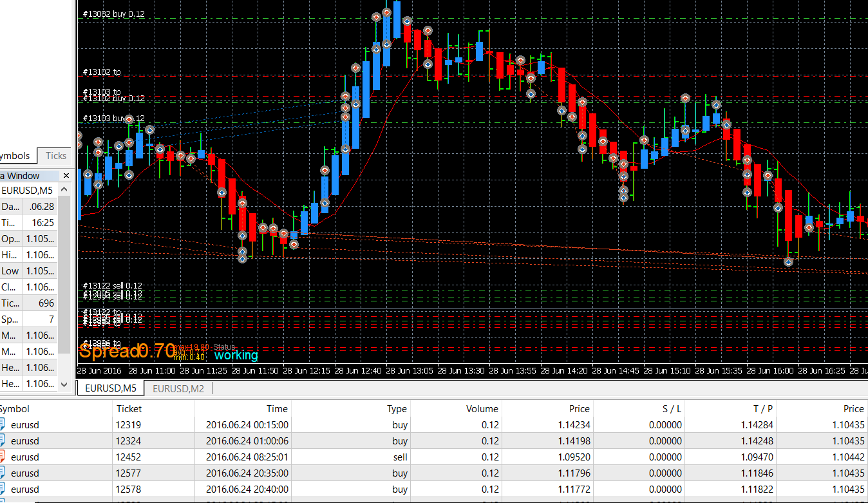Select the EURUSD,M5 chart tab
The image size is (868, 503).
click(x=111, y=388)
